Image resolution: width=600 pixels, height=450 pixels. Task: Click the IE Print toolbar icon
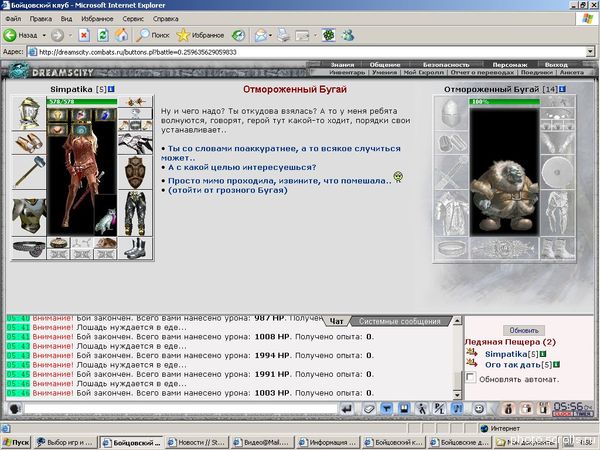[x=284, y=35]
